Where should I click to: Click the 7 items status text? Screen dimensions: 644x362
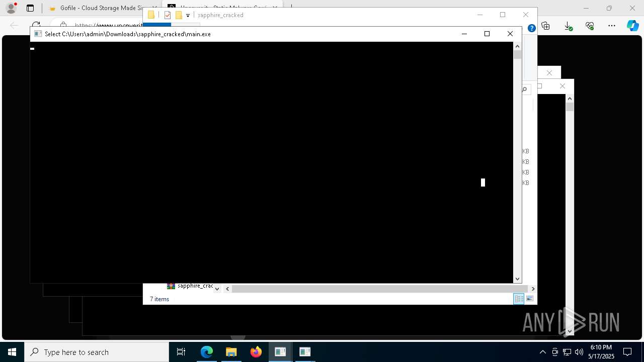pyautogui.click(x=159, y=299)
